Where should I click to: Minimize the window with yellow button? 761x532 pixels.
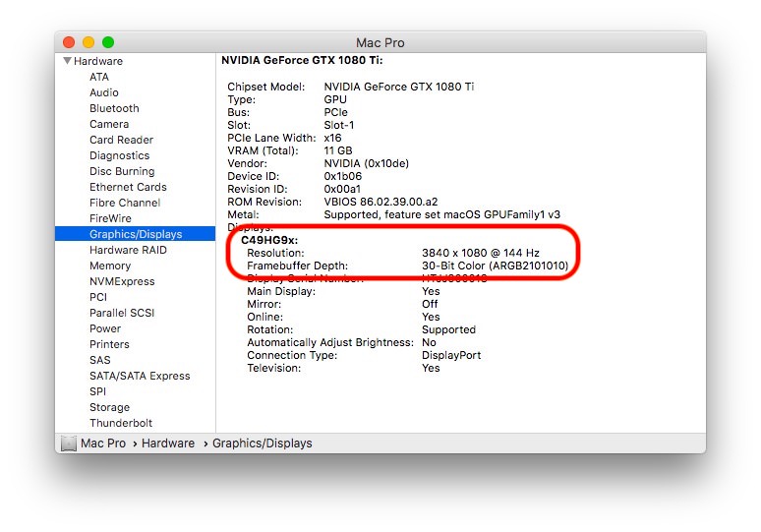coord(88,42)
